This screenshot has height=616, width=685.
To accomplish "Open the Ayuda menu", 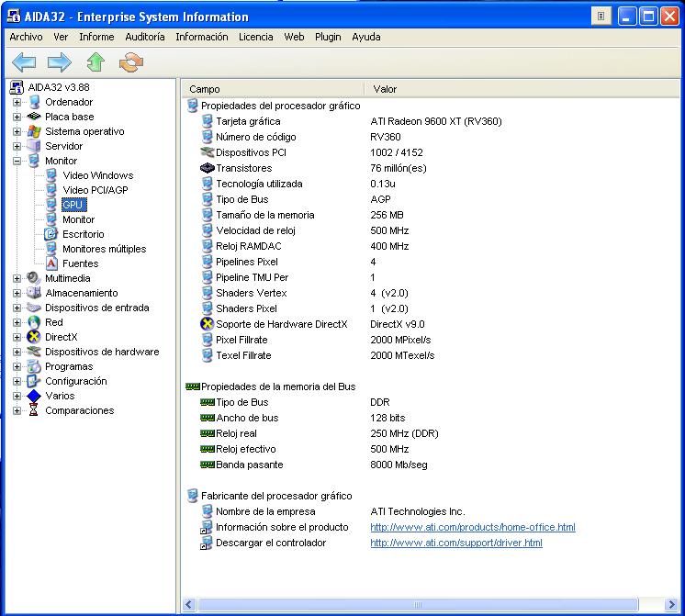I will click(366, 37).
